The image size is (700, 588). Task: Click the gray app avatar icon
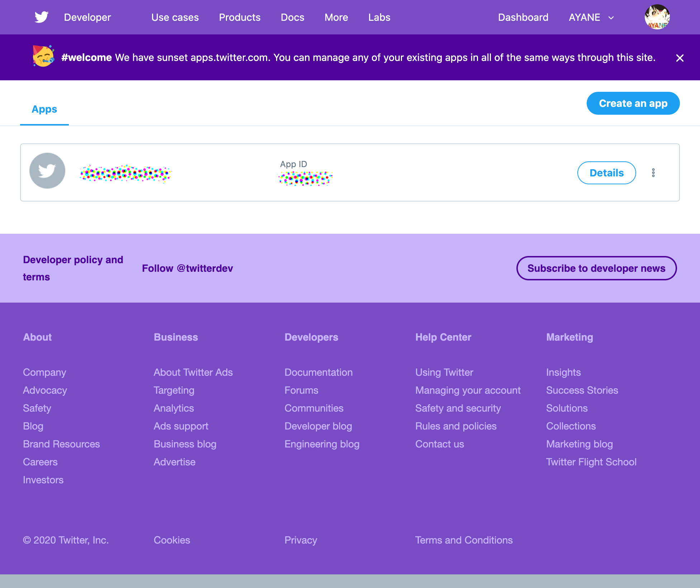[x=47, y=171]
